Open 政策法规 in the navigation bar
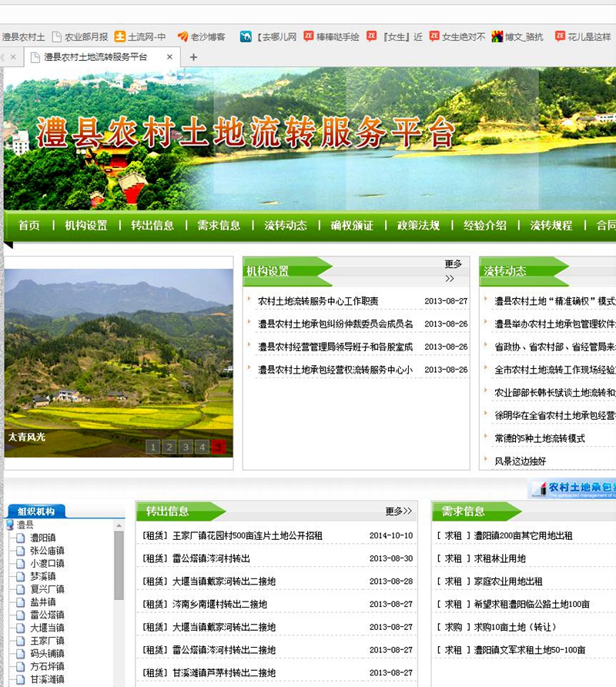 pyautogui.click(x=418, y=225)
